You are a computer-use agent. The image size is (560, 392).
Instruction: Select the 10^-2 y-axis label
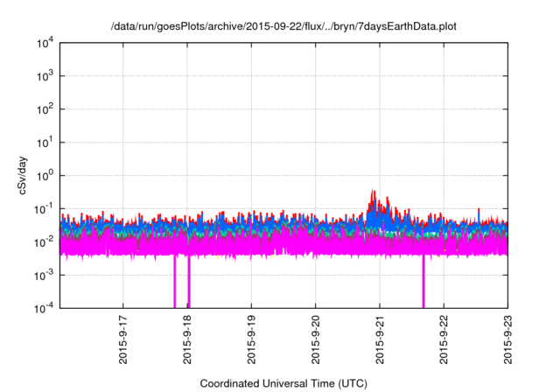click(x=44, y=242)
